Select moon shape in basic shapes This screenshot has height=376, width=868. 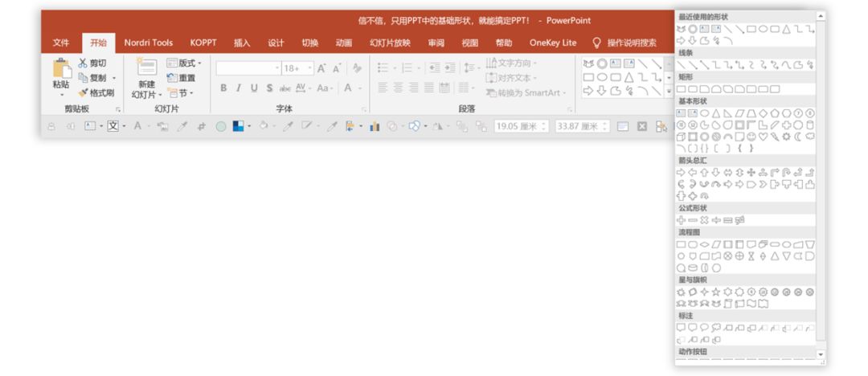798,137
